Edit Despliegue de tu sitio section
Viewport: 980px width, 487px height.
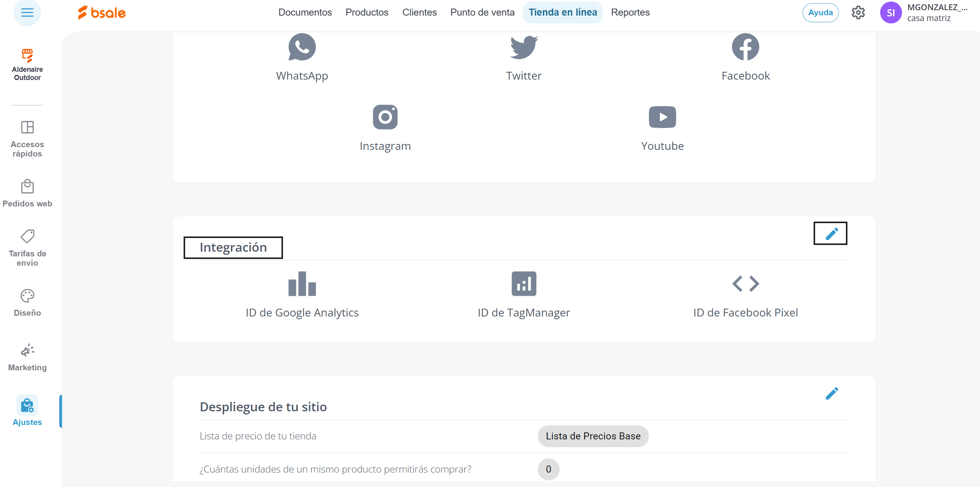click(831, 393)
